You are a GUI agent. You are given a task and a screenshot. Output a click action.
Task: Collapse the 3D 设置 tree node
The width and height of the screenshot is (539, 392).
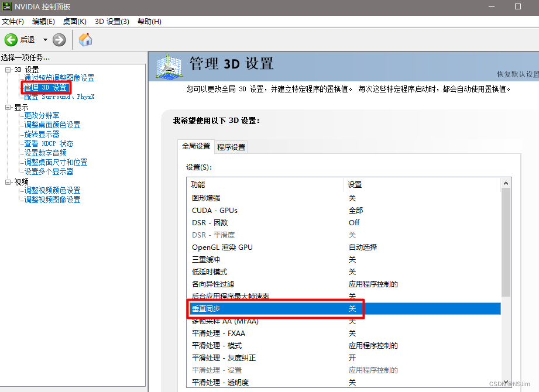[x=8, y=70]
